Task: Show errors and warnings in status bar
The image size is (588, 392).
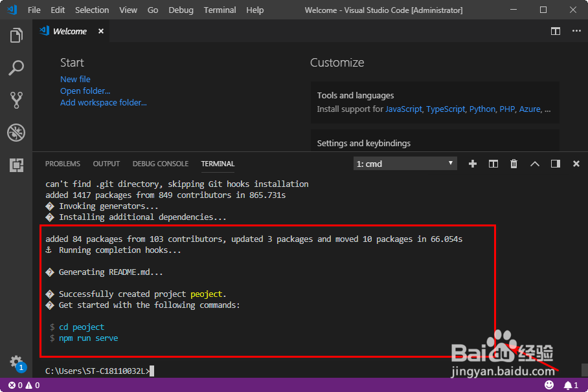Action: point(24,386)
